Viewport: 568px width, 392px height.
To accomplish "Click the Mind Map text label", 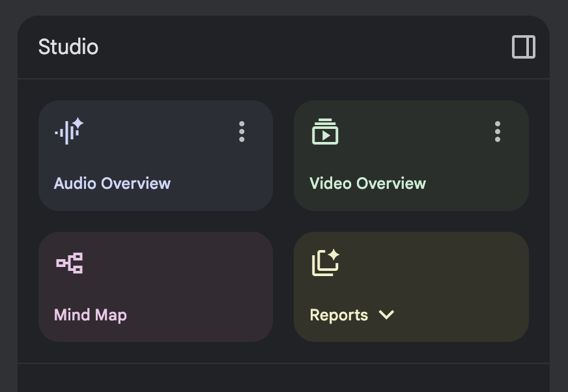I will 91,315.
